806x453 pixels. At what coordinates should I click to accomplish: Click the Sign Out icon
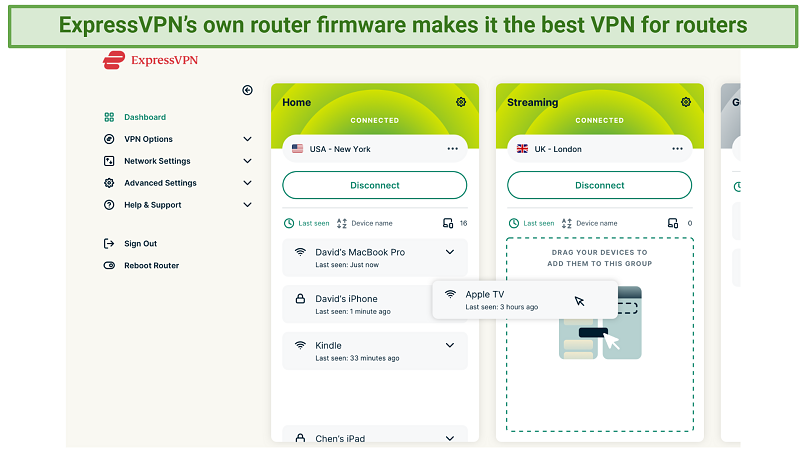pyautogui.click(x=110, y=244)
